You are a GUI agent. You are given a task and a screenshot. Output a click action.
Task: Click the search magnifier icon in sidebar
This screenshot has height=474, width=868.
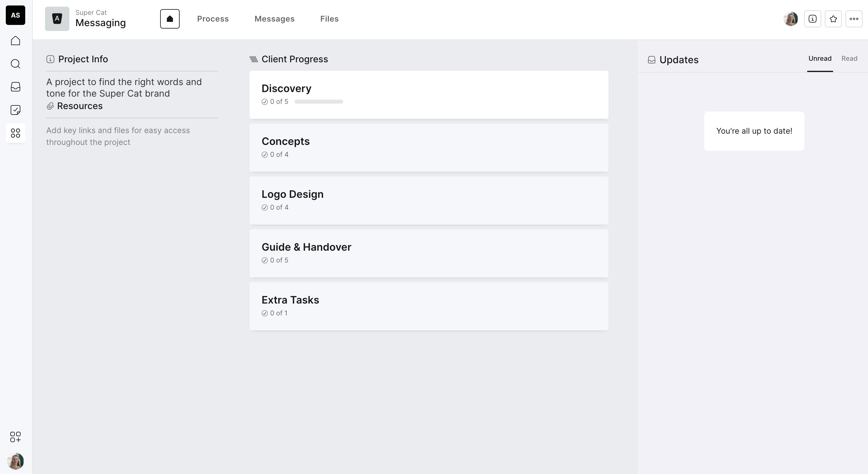(15, 64)
